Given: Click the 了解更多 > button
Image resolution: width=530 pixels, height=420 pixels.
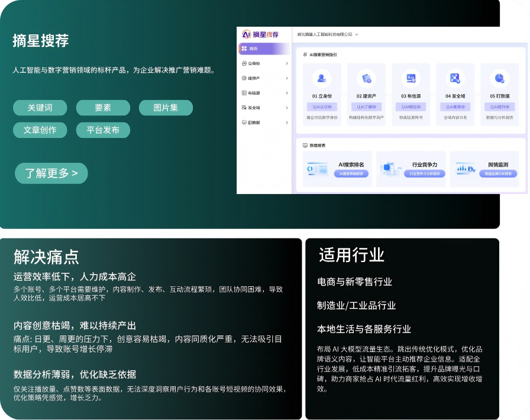Looking at the screenshot, I should tap(51, 173).
